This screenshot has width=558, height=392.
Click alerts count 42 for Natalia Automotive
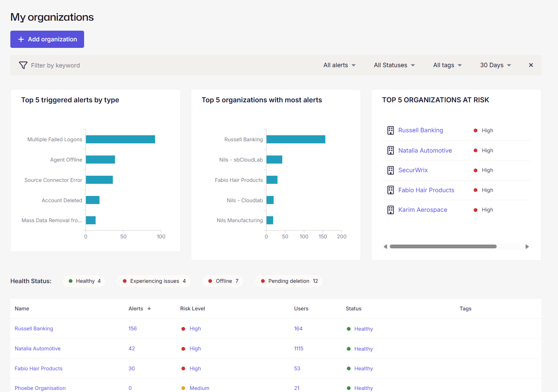[x=132, y=349]
